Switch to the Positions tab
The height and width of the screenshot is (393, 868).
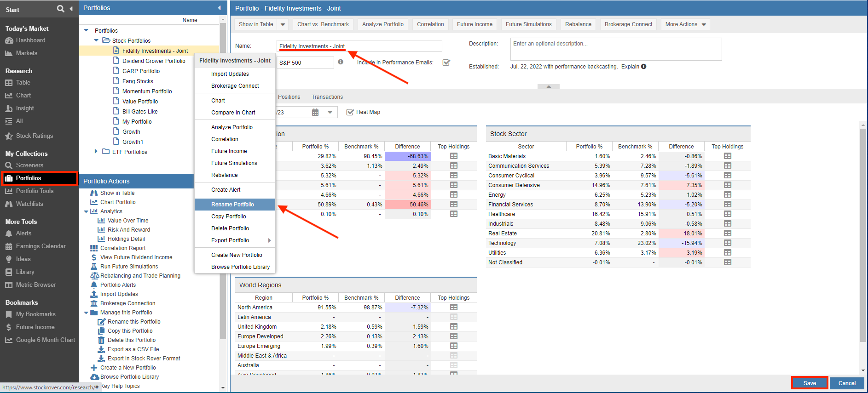(x=289, y=97)
